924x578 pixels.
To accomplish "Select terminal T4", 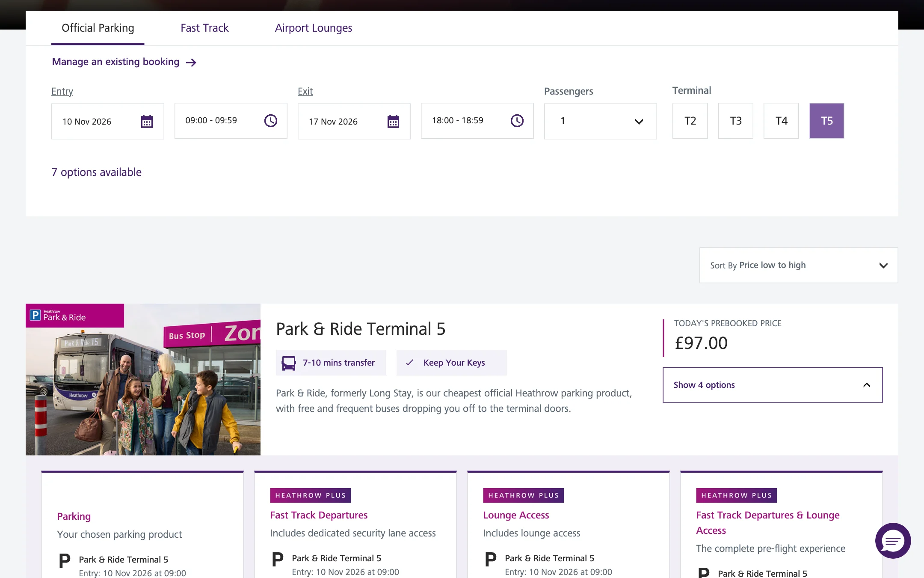I will [781, 121].
